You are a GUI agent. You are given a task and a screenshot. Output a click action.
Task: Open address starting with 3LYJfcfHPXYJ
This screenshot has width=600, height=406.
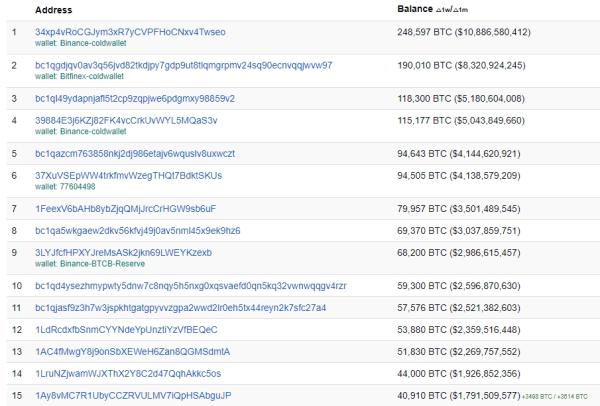coord(123,252)
